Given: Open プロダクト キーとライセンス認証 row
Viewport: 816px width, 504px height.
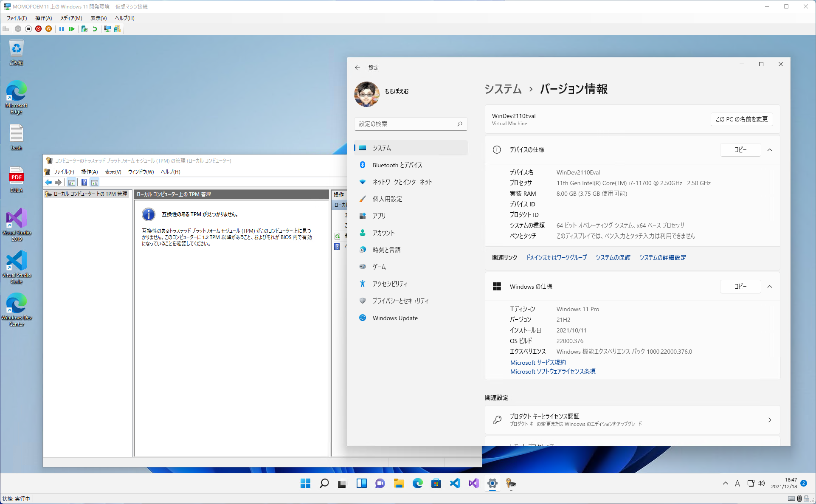Looking at the screenshot, I should pos(632,420).
